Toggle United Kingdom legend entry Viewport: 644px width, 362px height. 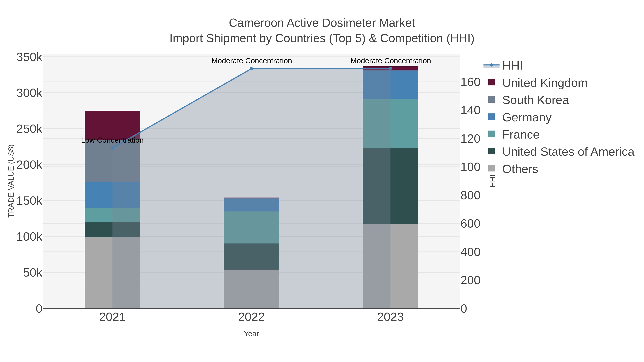point(538,83)
